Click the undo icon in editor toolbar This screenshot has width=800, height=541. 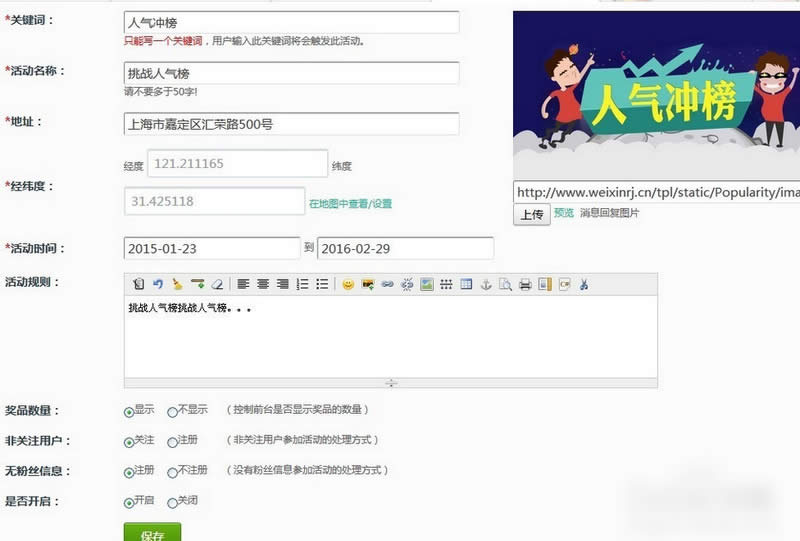tap(158, 284)
